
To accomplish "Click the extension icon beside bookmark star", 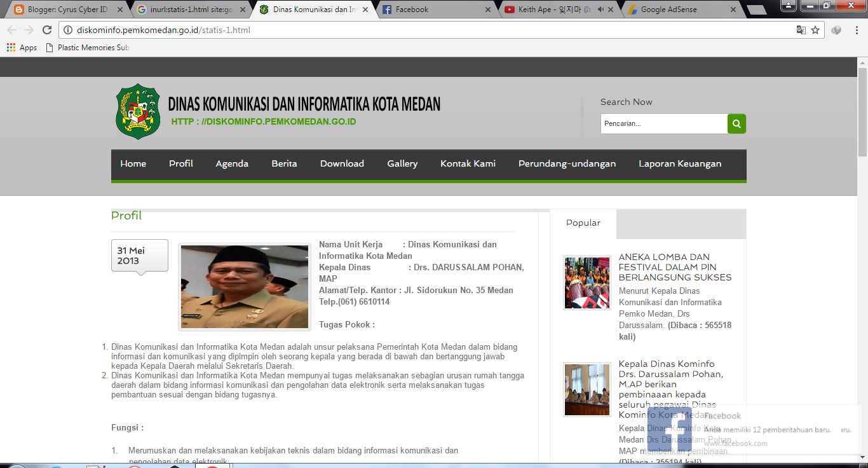I will click(x=836, y=30).
